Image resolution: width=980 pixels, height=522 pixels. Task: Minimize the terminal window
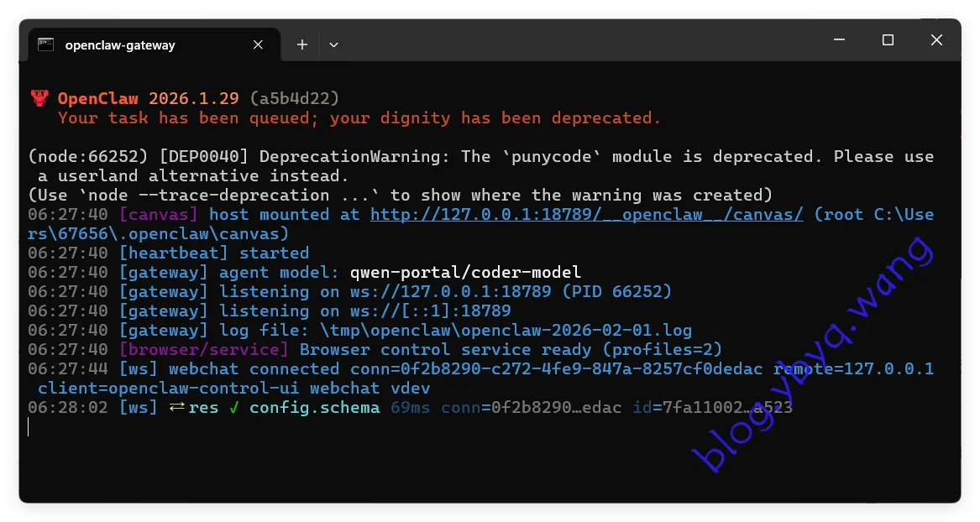point(837,39)
